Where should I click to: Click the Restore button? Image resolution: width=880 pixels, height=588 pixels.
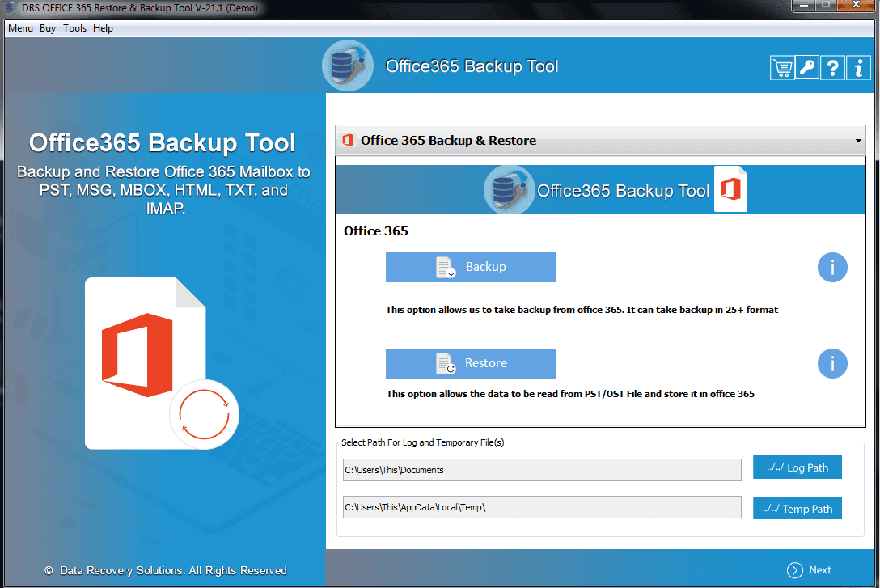point(470,364)
